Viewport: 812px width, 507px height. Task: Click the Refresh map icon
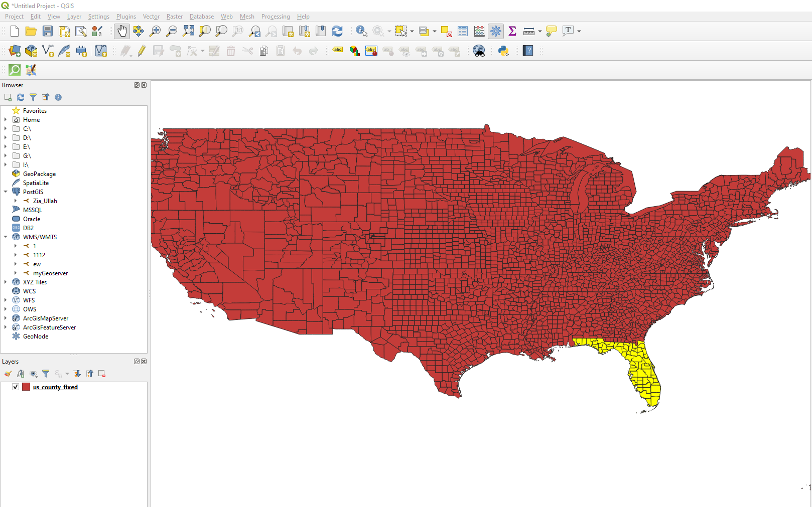337,31
